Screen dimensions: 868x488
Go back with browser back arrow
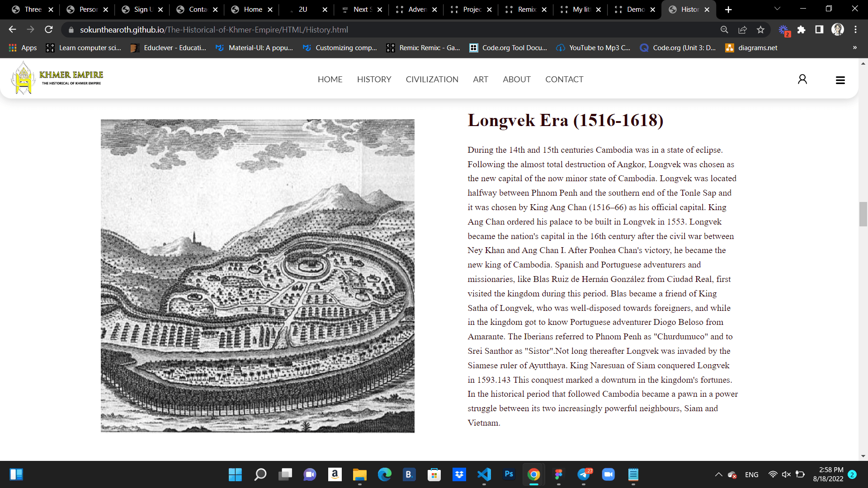pos(12,29)
